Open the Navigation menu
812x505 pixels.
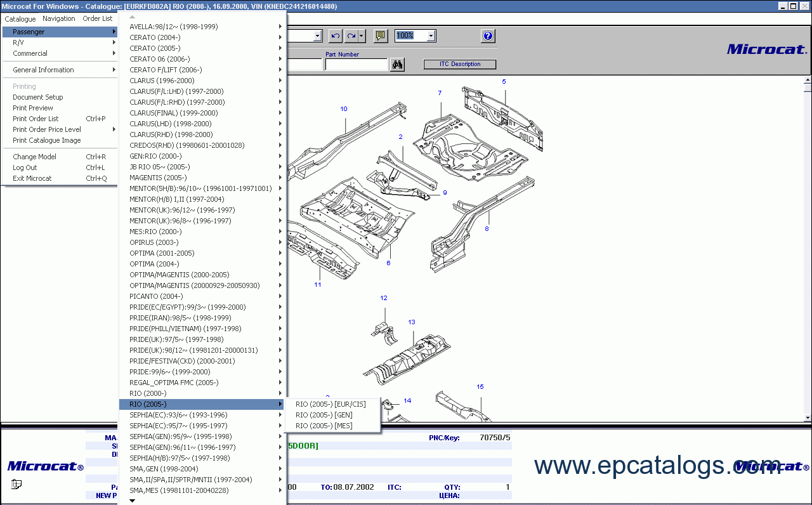59,18
